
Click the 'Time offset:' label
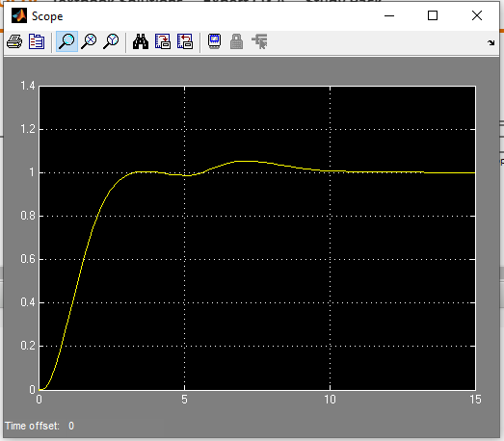point(33,426)
